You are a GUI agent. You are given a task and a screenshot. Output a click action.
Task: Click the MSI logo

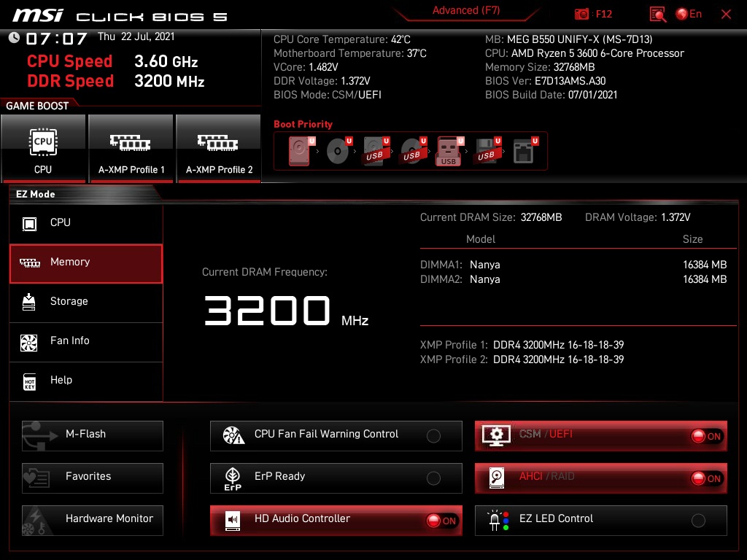[38, 15]
